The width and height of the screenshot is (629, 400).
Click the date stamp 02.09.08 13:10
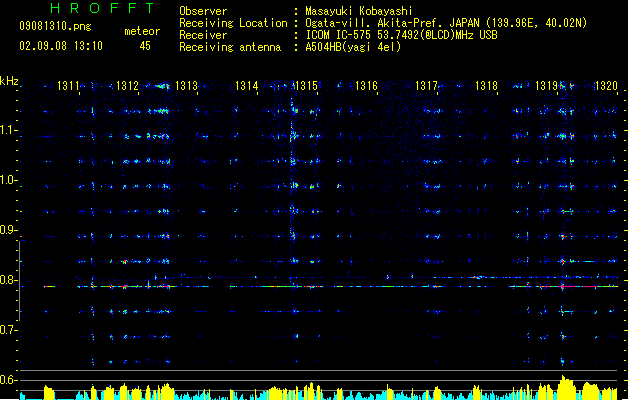(61, 46)
